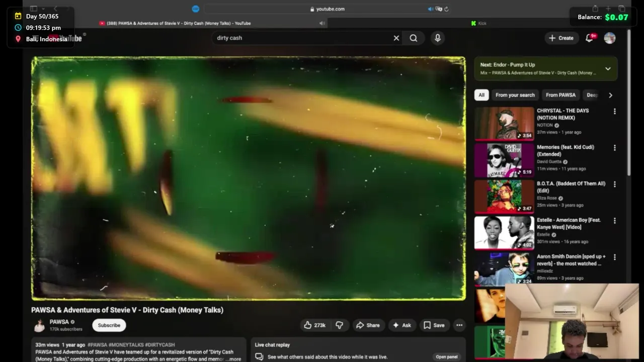Screen dimensions: 644x362
Task: Open Aaron Smith Dancin thumbnail
Action: (504, 269)
